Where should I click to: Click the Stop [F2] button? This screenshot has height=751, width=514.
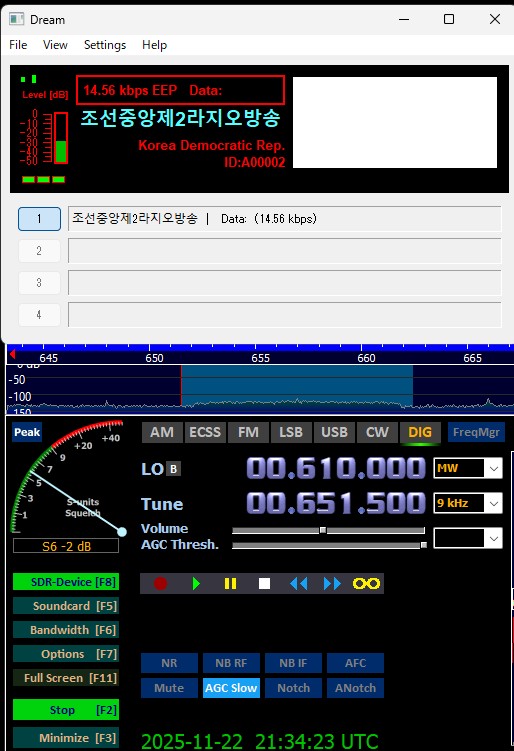point(66,710)
